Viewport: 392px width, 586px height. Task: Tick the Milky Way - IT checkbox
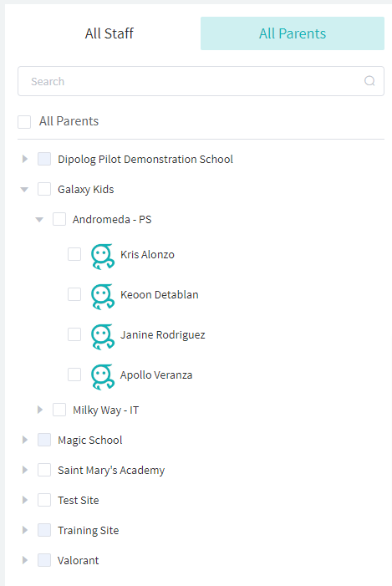[59, 410]
